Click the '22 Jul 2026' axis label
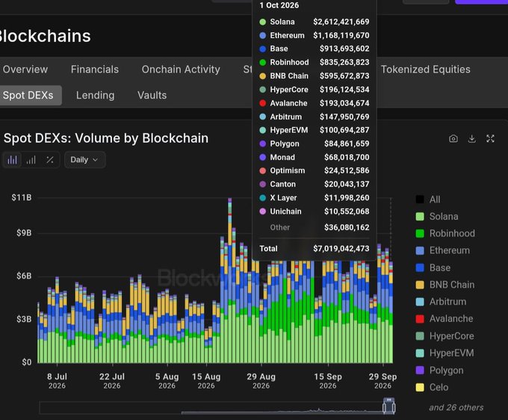 point(112,381)
